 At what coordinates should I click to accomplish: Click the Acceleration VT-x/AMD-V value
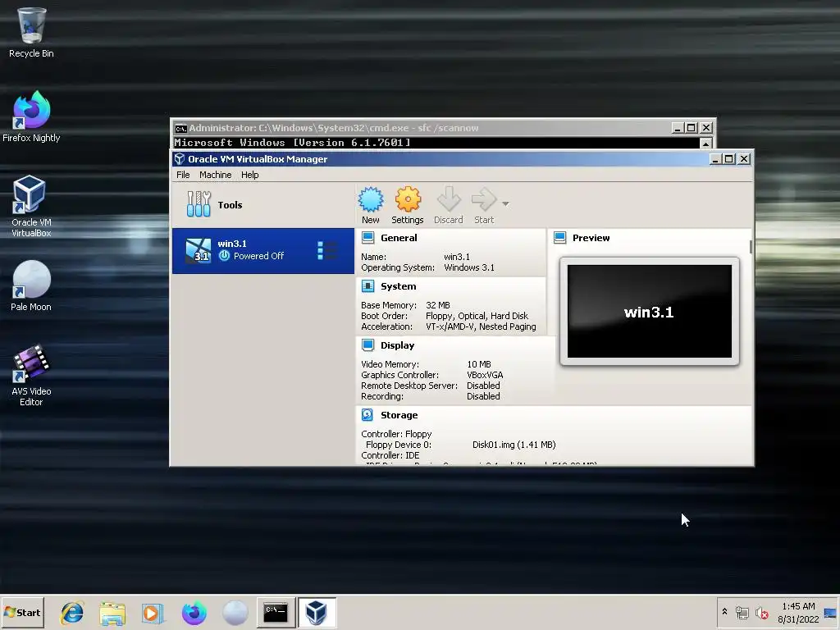point(481,326)
